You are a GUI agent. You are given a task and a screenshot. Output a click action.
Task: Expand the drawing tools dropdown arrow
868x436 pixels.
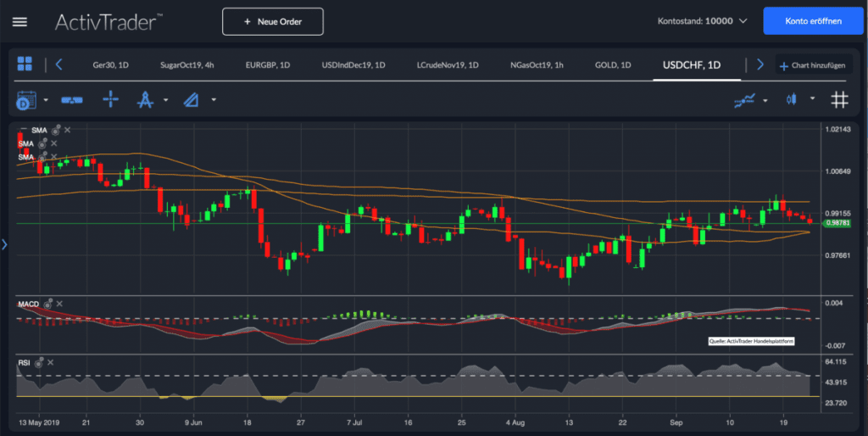165,100
